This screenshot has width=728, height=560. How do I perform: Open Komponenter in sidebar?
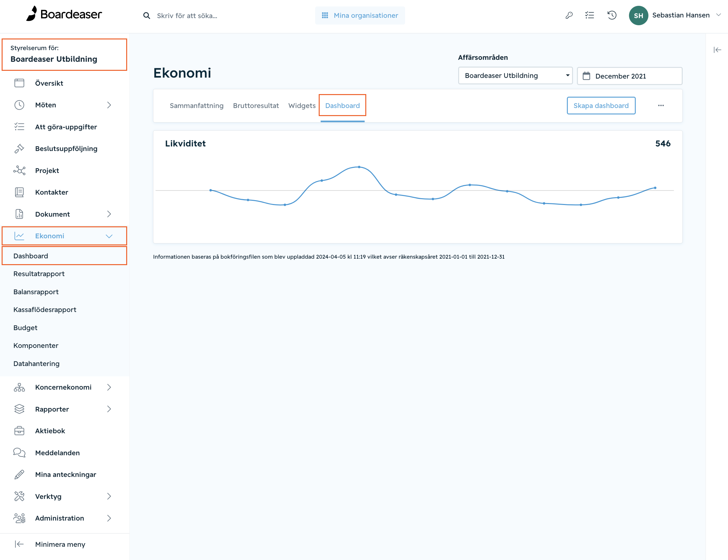pyautogui.click(x=36, y=345)
